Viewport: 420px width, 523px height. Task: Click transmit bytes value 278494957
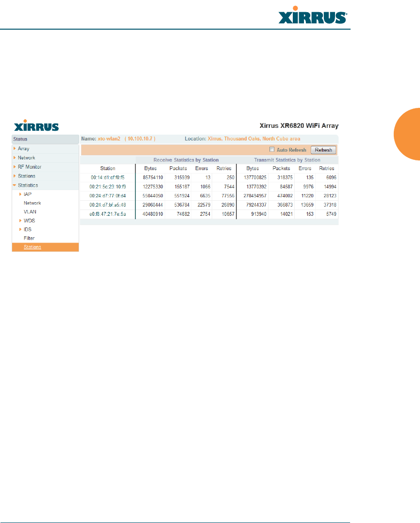pyautogui.click(x=255, y=196)
